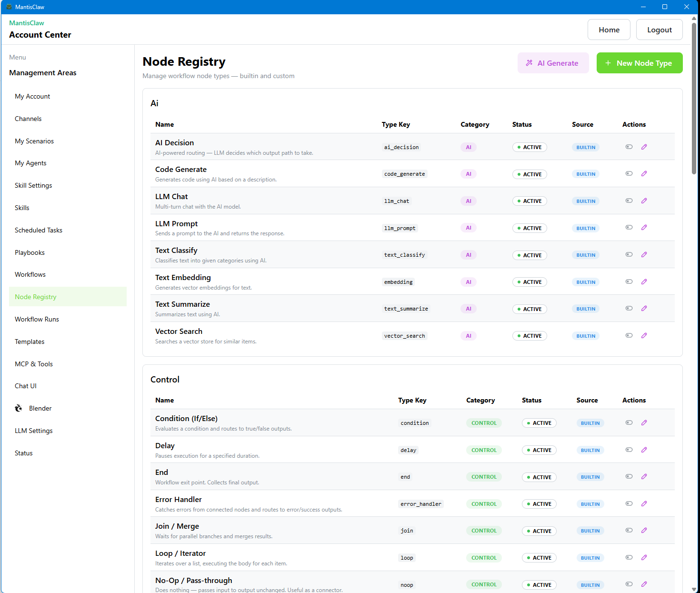Viewport: 700px width, 593px height.
Task: Open Workflows from the sidebar menu
Action: click(30, 274)
